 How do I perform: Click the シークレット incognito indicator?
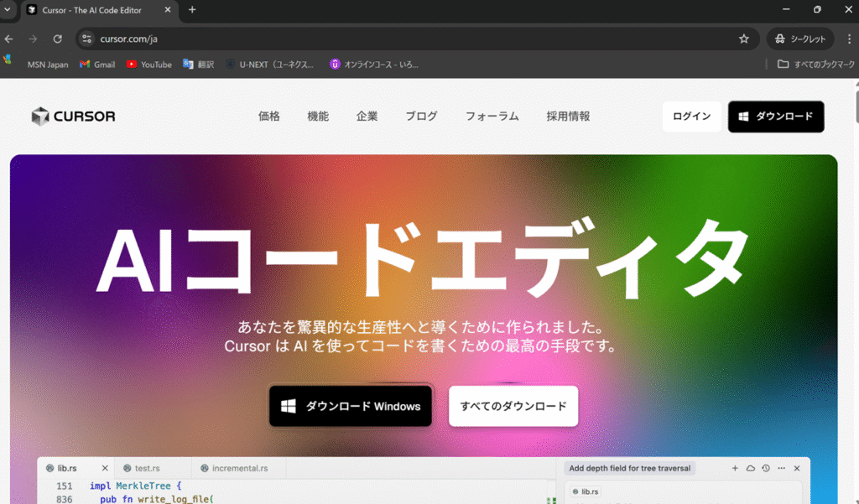(x=799, y=39)
